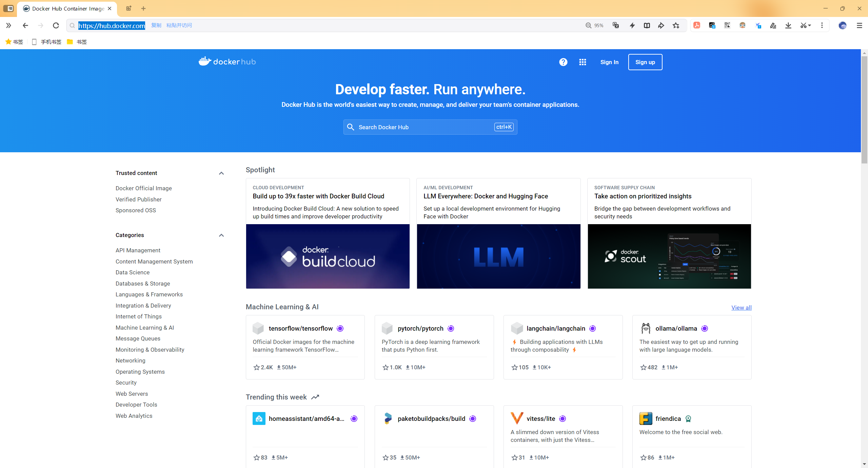The image size is (868, 468).
Task: Open the API Management category
Action: pyautogui.click(x=138, y=250)
